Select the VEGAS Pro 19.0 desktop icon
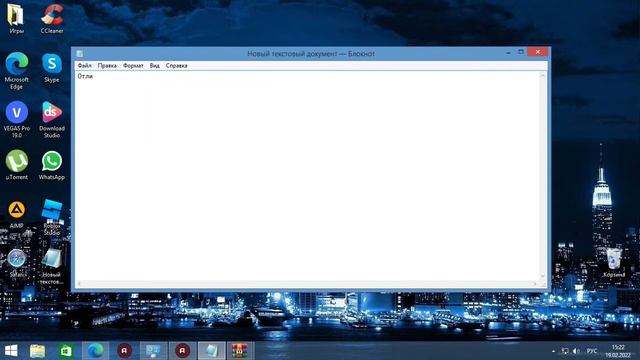Viewport: 640px width, 360px height. click(x=16, y=120)
